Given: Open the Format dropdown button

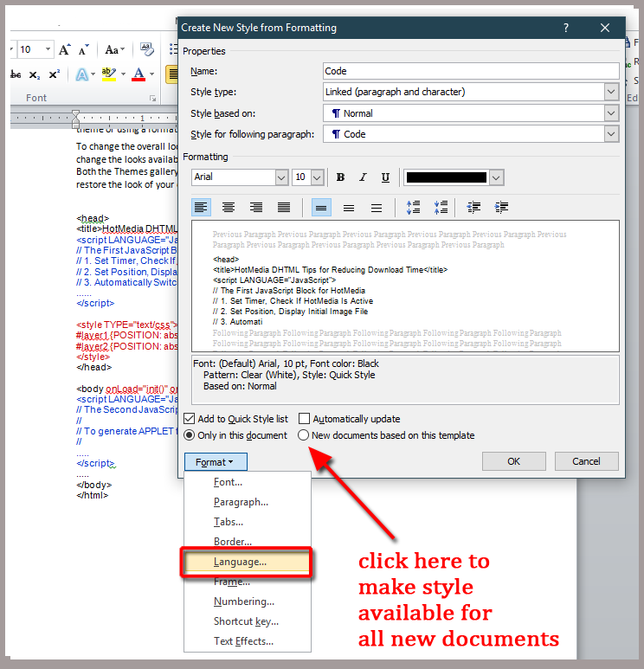Looking at the screenshot, I should click(216, 462).
